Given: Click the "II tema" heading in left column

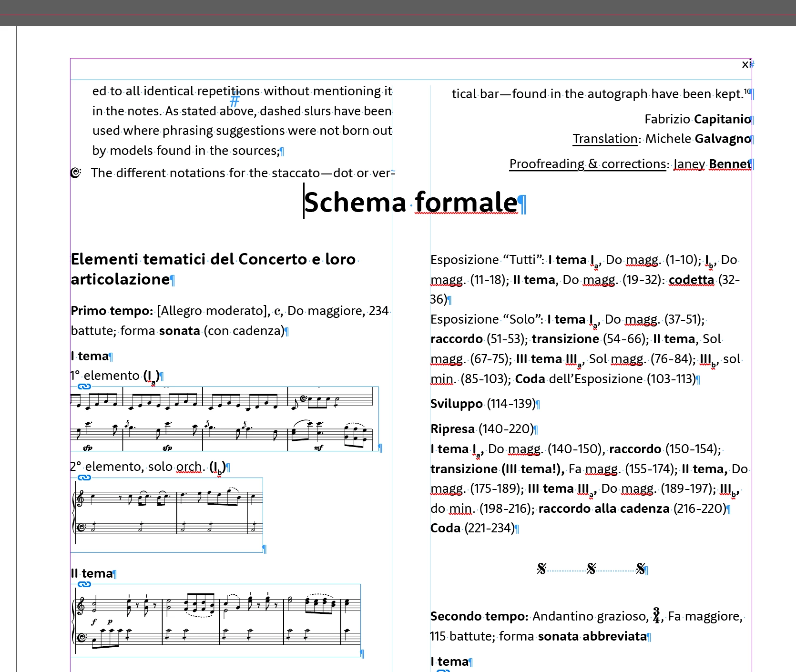Looking at the screenshot, I should (92, 573).
